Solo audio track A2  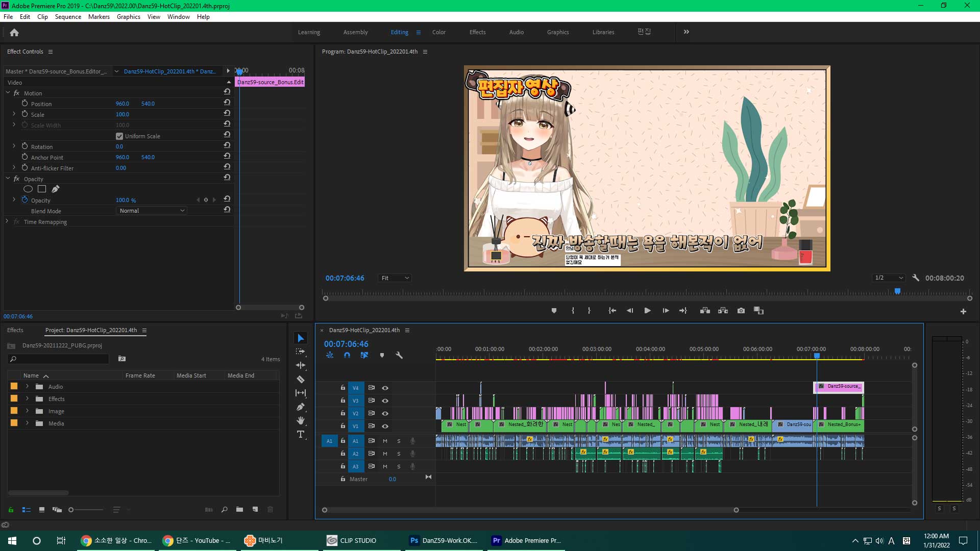click(399, 454)
